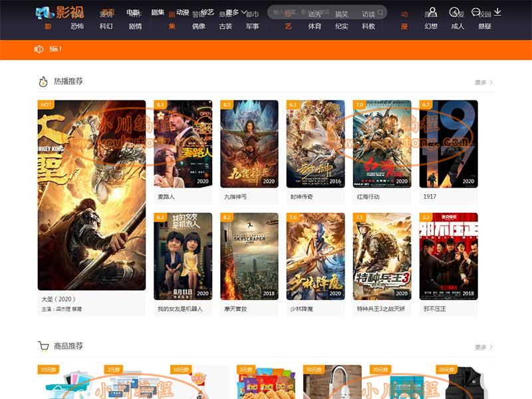Click the 7.6 rating badge on 少林降魔
The height and width of the screenshot is (399, 532).
click(x=293, y=217)
